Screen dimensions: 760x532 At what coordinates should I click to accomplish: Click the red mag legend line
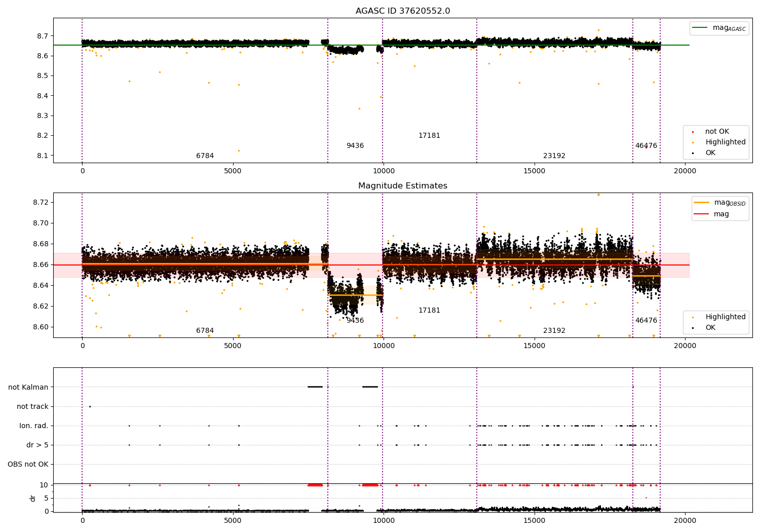tap(702, 214)
